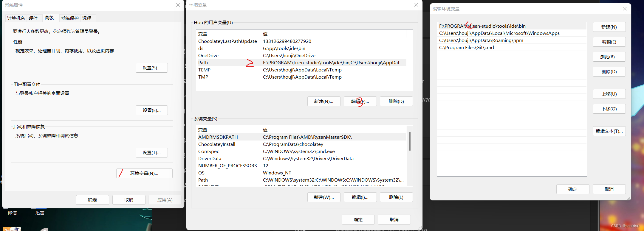Click 设置(S)... in performance section
Viewport: 644px width, 231px height.
pos(151,68)
